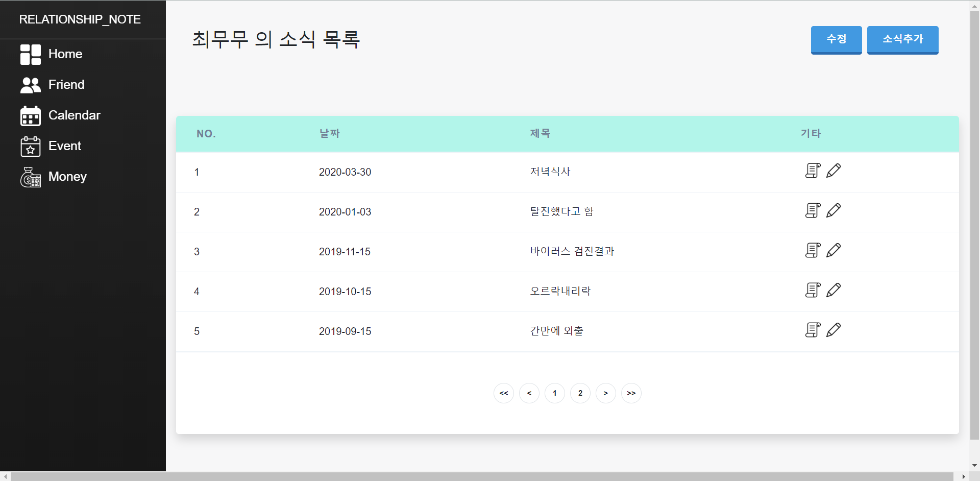Open the scroll icon beside 바이러스 검진결과
Screen dimensions: 980x481
coord(813,250)
